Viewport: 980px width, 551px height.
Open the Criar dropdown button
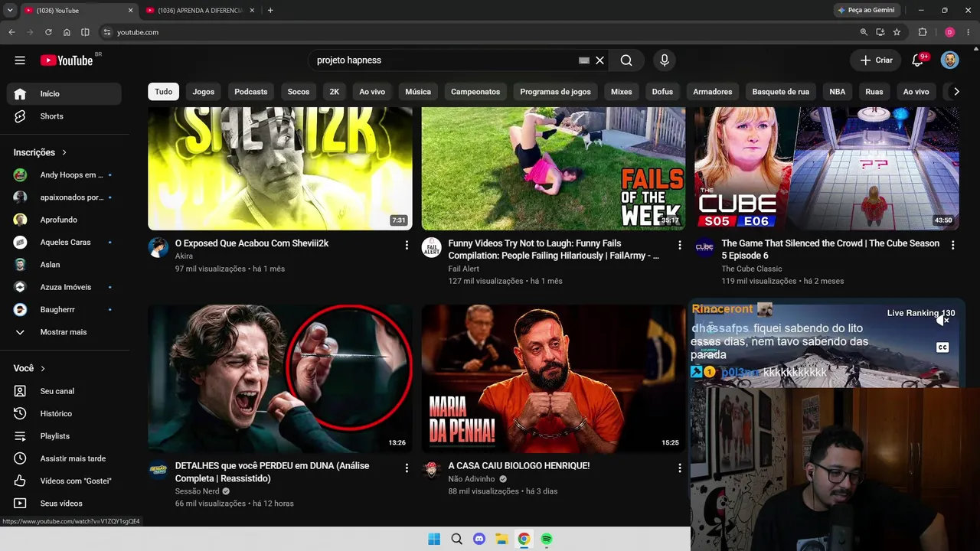876,60
